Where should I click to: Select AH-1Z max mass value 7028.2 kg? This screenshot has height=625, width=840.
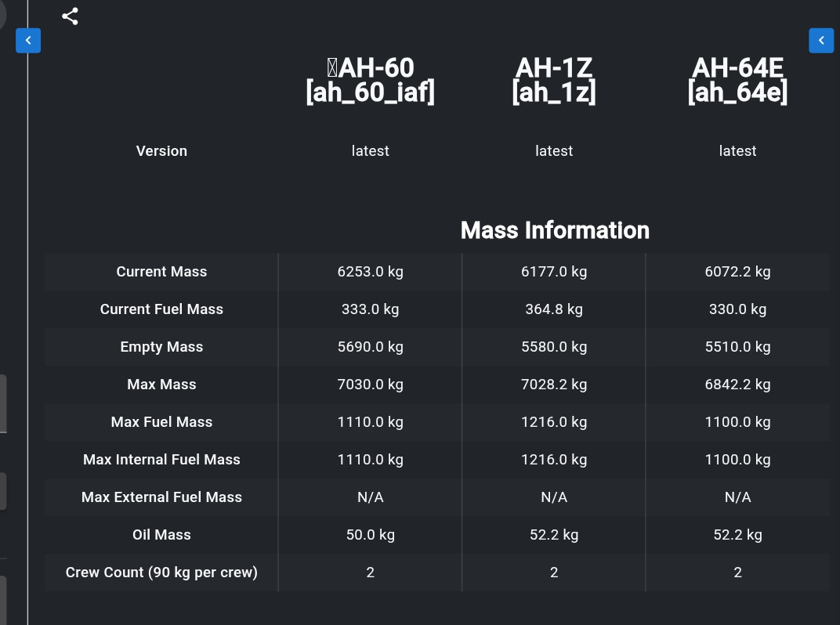[554, 385]
